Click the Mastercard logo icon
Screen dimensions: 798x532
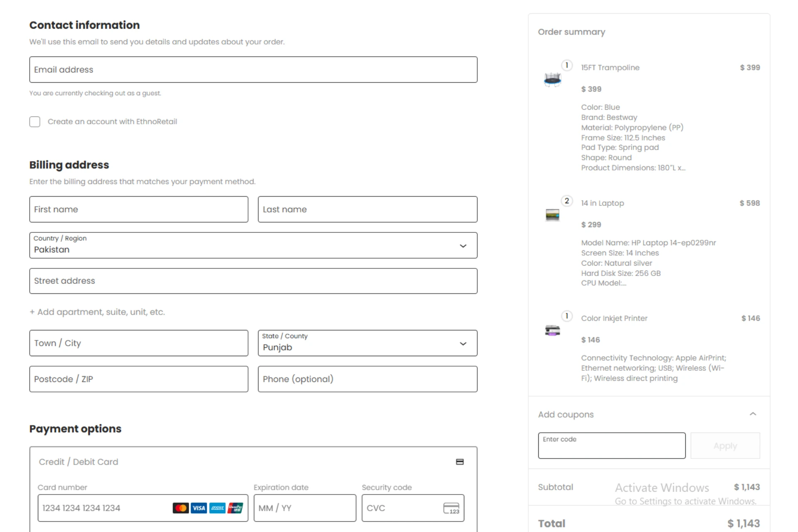pos(180,508)
